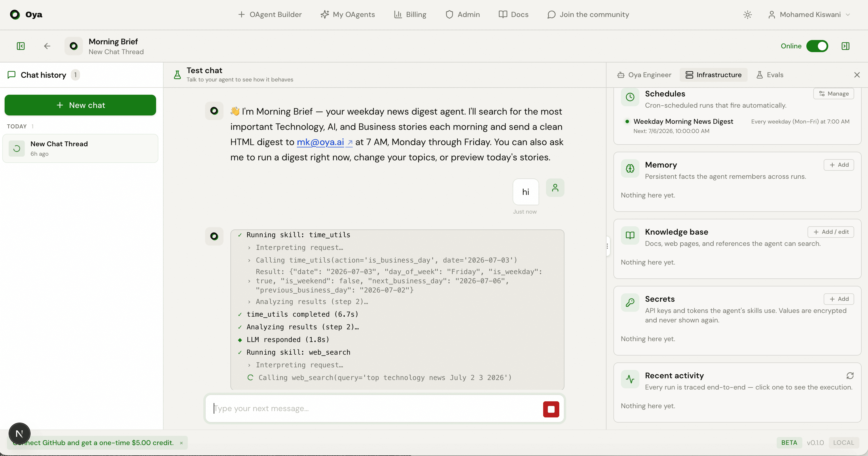Open My OAgents in the top navigation
Screen dimensions: 868x456
[347, 14]
